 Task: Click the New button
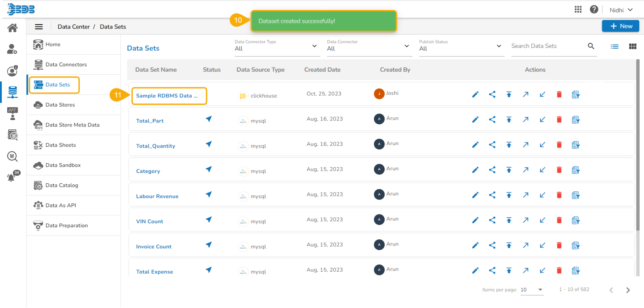[620, 26]
